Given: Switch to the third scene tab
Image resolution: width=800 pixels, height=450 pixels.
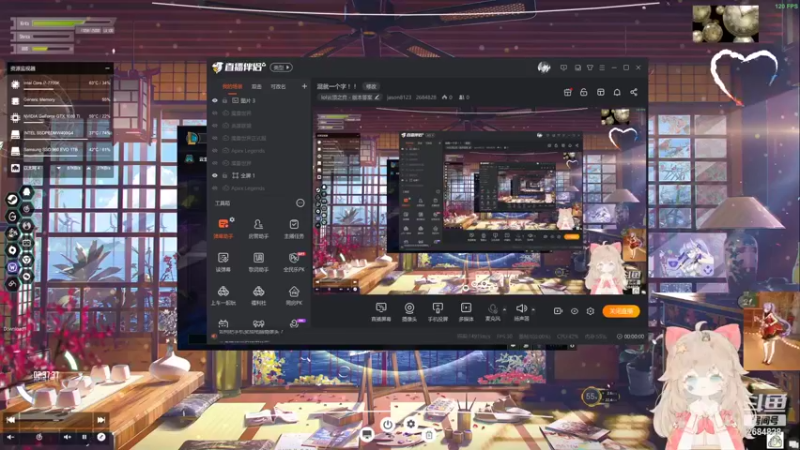Looking at the screenshot, I should (278, 87).
